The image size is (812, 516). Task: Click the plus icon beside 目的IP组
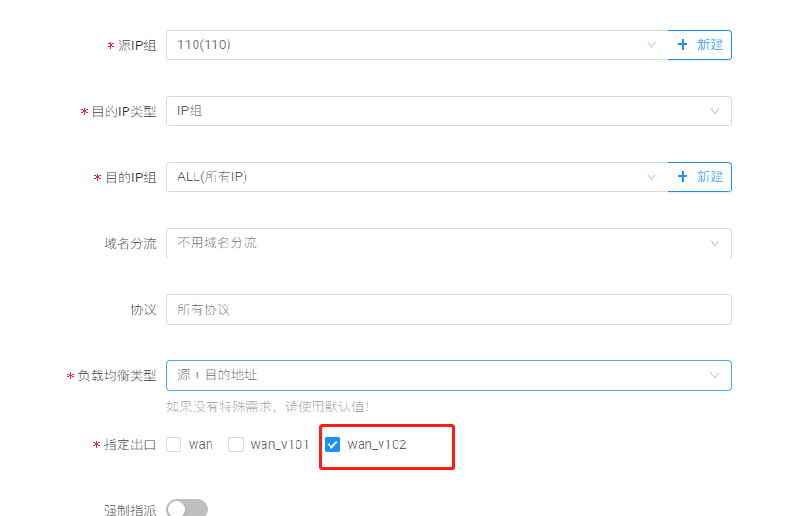[683, 177]
